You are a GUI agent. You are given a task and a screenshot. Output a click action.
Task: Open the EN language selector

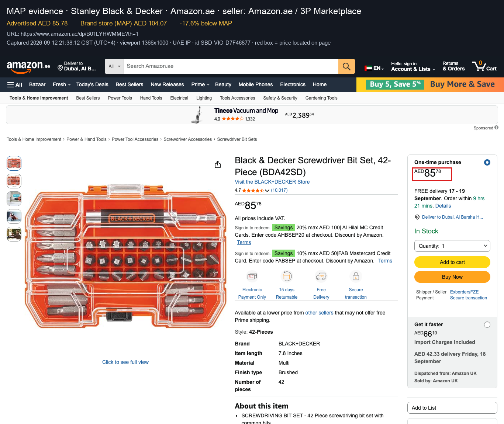coord(374,68)
